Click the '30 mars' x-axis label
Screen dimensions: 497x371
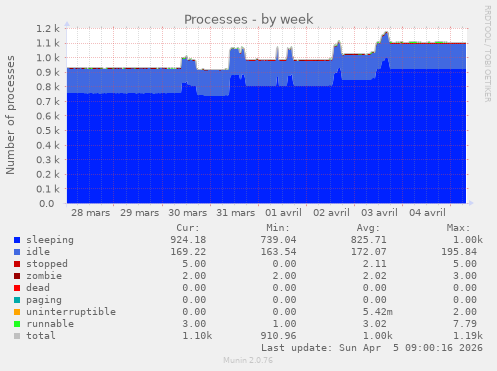pos(188,213)
